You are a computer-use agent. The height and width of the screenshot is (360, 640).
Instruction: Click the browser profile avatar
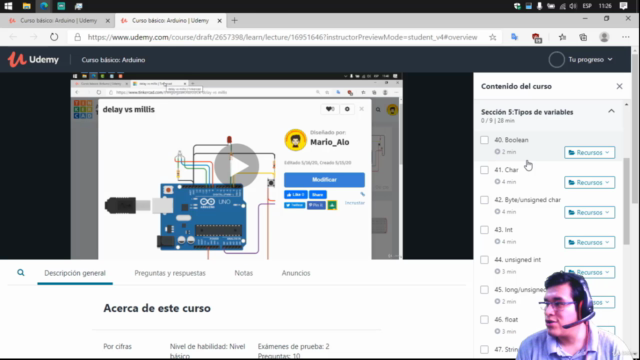[604, 37]
